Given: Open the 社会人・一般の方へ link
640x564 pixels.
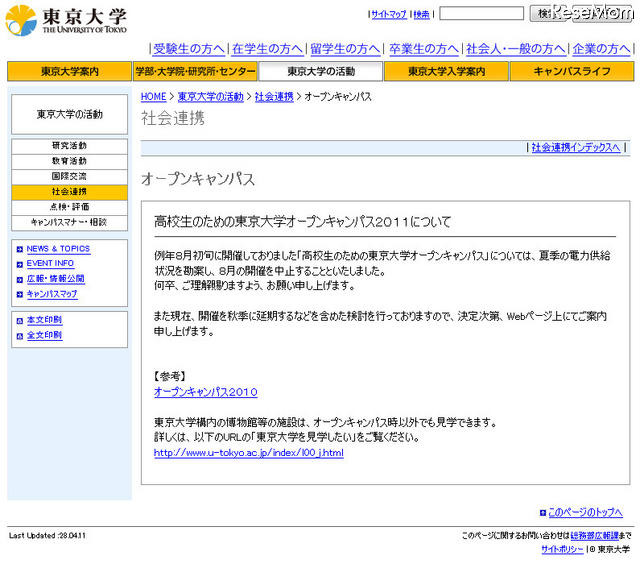Looking at the screenshot, I should (516, 49).
